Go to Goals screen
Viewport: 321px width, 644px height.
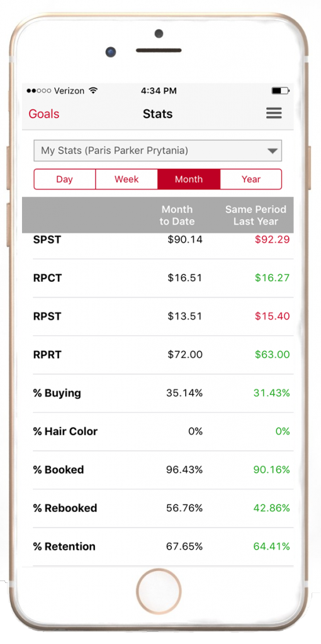click(x=44, y=114)
